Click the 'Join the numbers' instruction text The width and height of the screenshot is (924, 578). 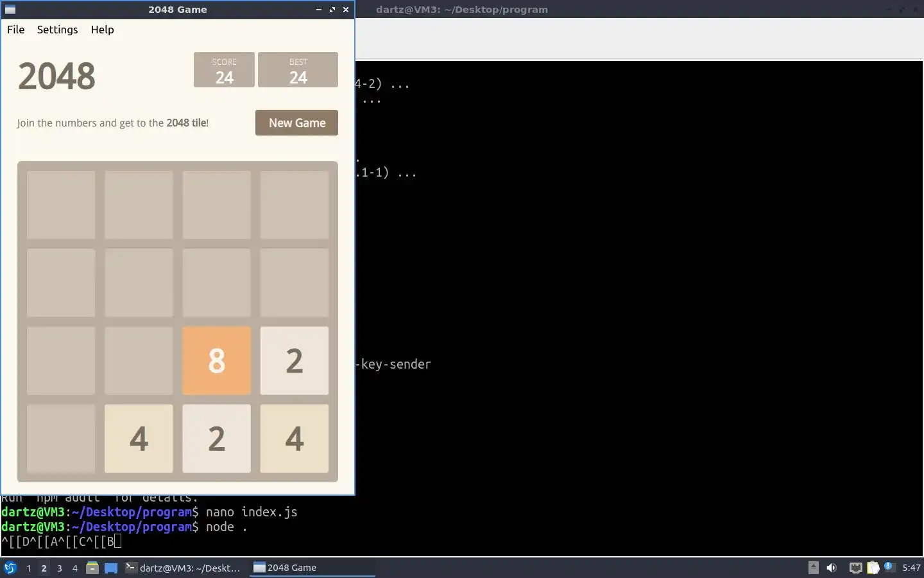[113, 123]
